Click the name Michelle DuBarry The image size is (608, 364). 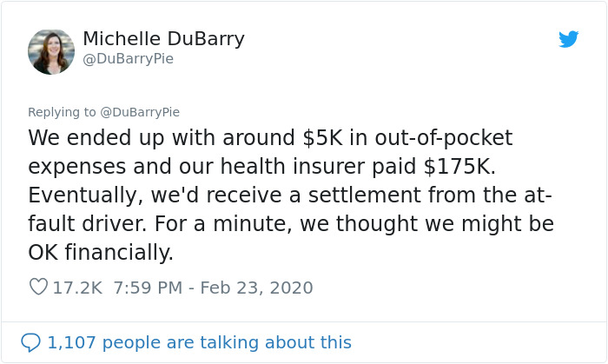(x=163, y=39)
